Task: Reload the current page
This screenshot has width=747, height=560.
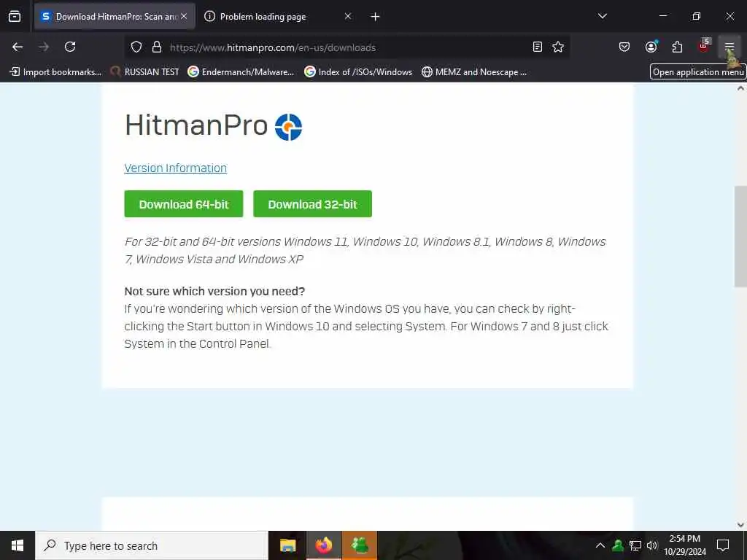Action: click(x=70, y=47)
